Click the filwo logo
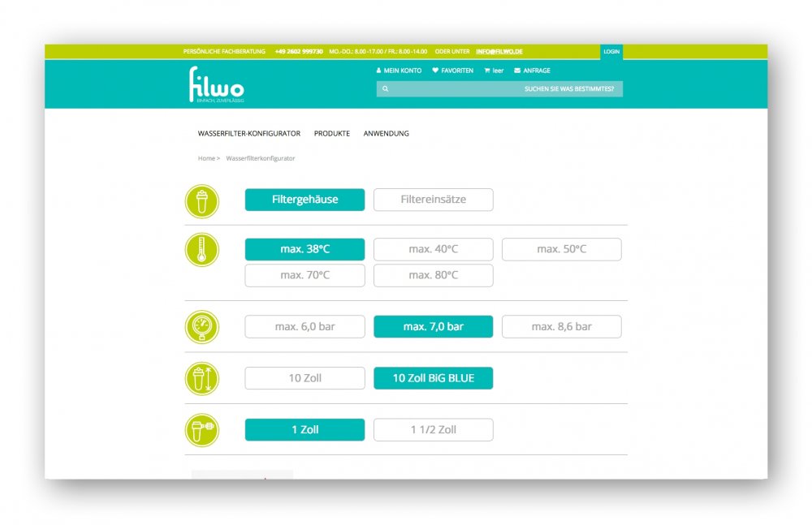 [216, 84]
